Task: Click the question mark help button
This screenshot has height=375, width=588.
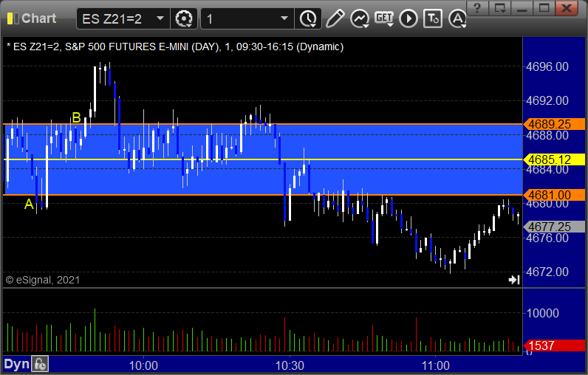Action: (x=477, y=8)
